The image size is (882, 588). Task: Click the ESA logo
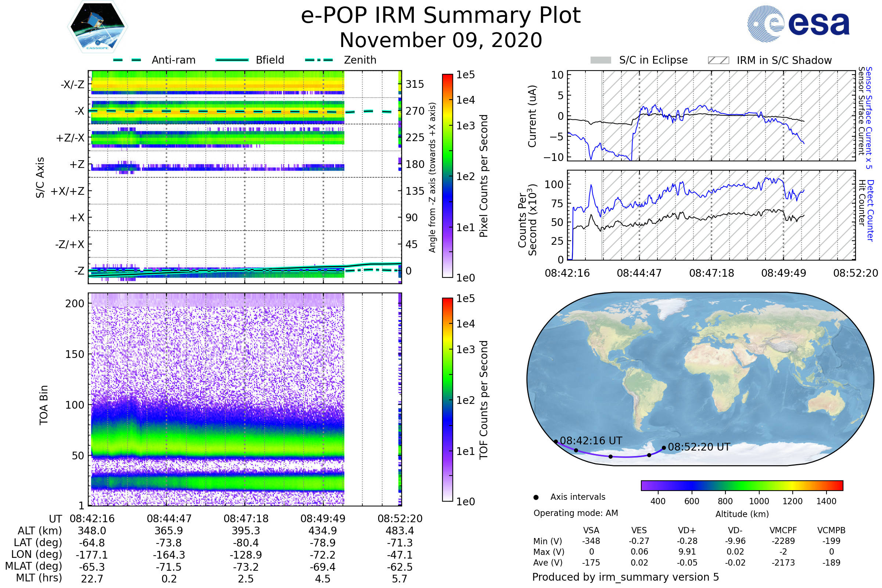(799, 24)
